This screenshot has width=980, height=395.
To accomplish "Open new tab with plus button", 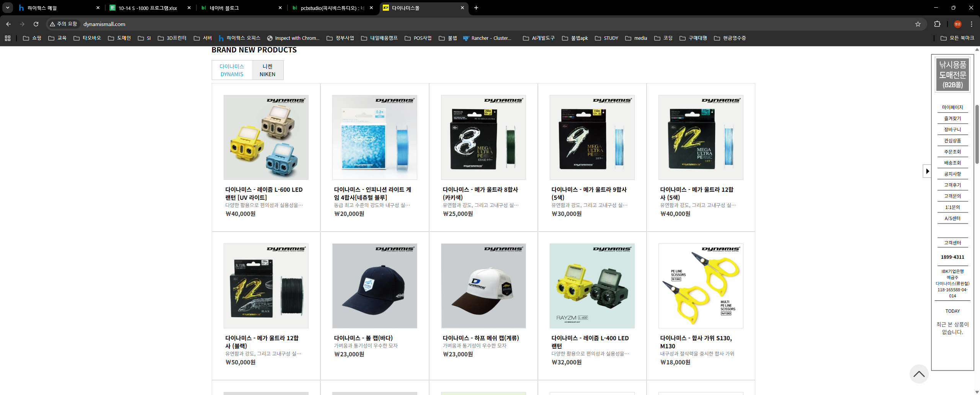I will point(476,8).
